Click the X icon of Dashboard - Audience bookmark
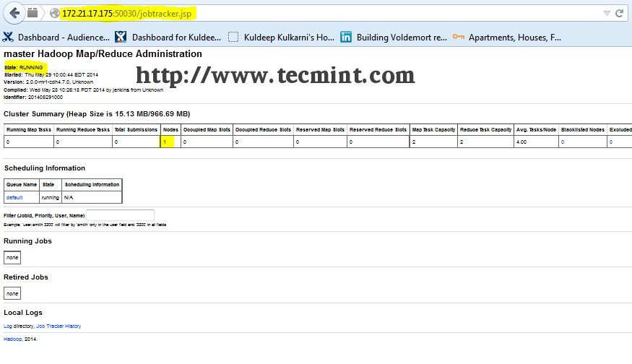 tap(8, 37)
